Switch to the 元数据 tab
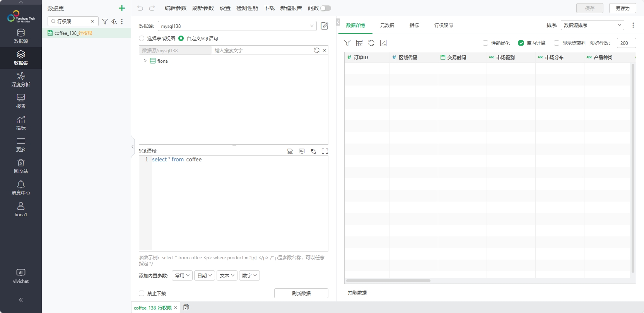The image size is (644, 313). tap(387, 25)
